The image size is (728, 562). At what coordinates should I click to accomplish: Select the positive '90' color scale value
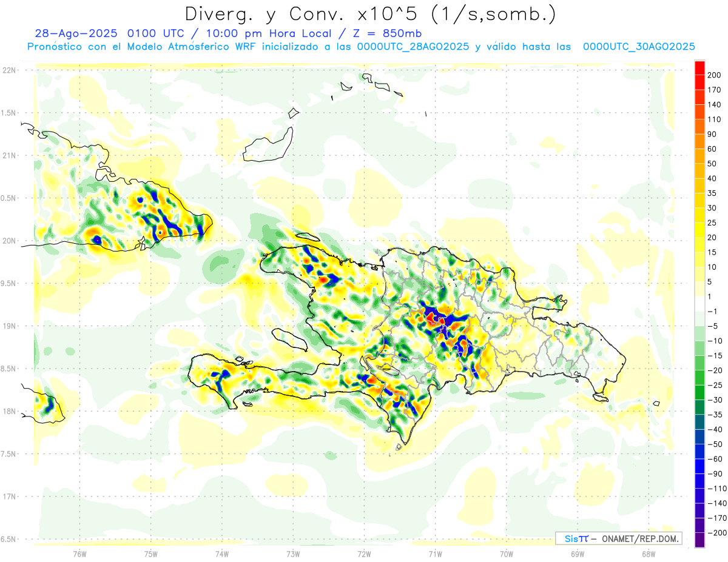[713, 135]
